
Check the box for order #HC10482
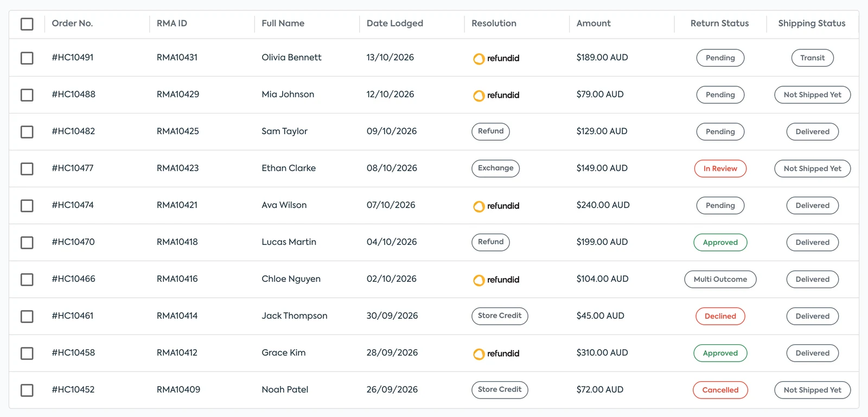[x=27, y=132]
